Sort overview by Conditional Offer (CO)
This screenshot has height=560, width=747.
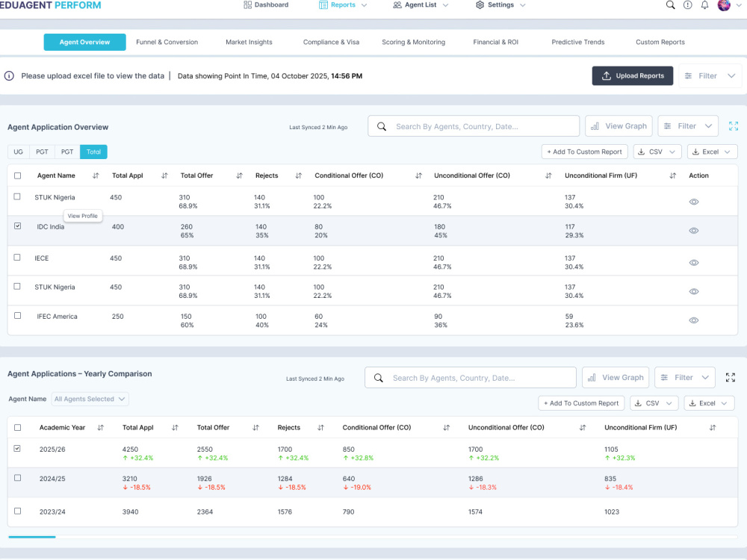point(418,175)
